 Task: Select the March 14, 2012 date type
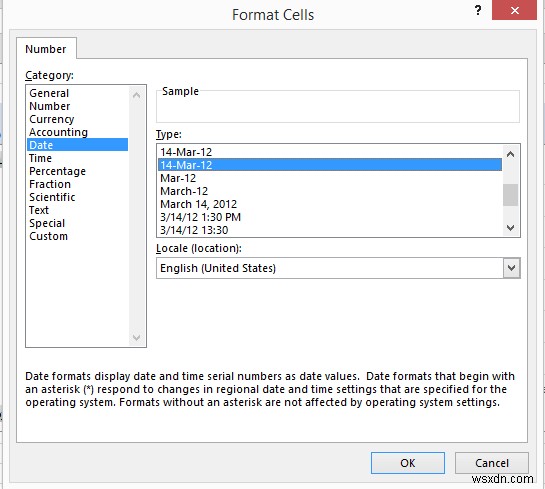pos(198,204)
